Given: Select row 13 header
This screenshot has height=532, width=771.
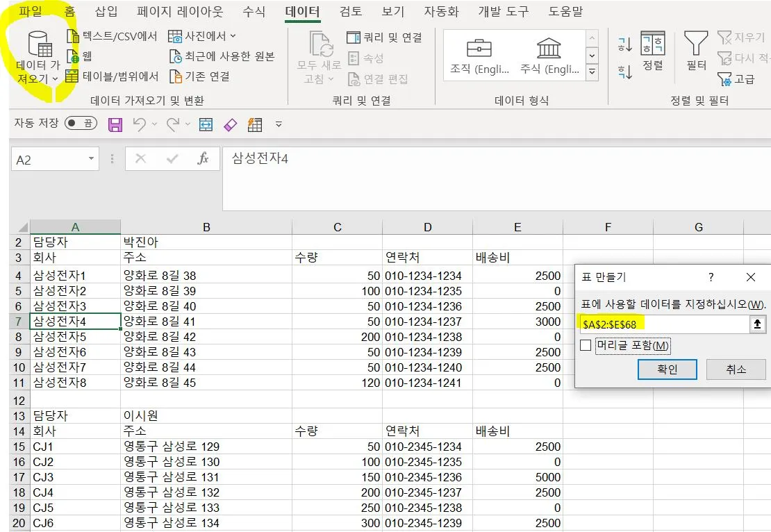Looking at the screenshot, I should [x=19, y=416].
